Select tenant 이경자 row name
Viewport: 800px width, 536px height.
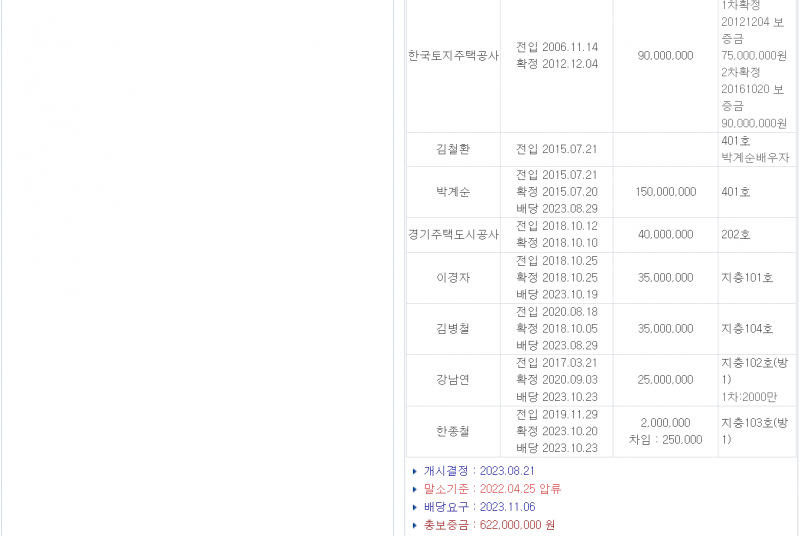pos(453,278)
